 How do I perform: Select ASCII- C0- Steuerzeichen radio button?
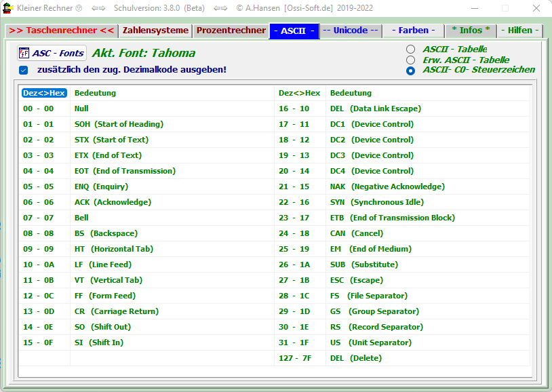coord(410,71)
